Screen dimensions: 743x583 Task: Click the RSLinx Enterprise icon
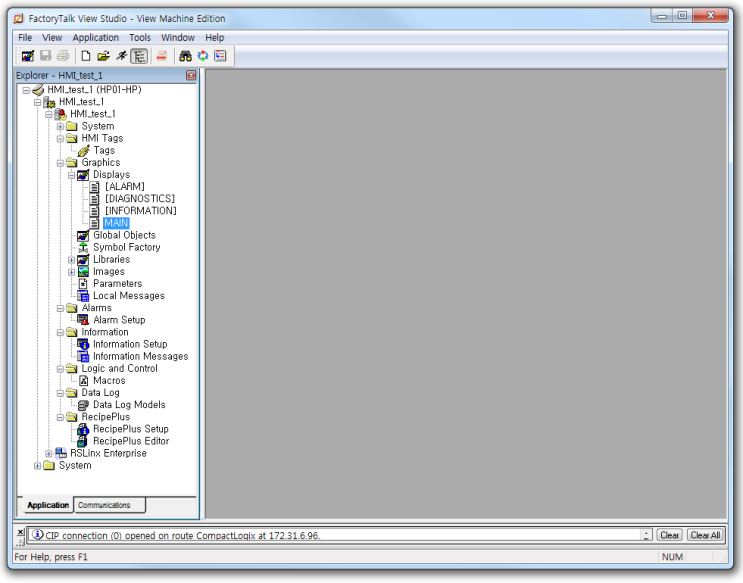click(61, 454)
